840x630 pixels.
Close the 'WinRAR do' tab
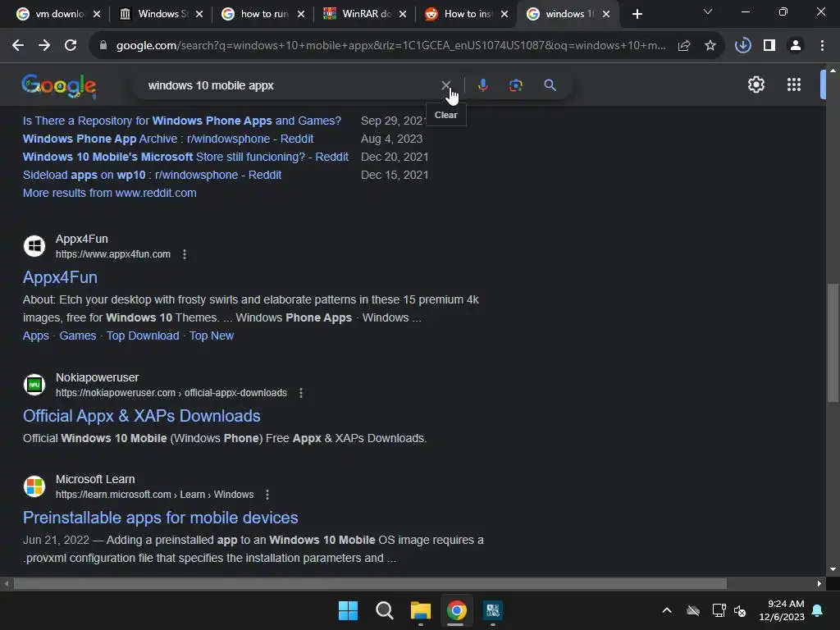pos(403,15)
